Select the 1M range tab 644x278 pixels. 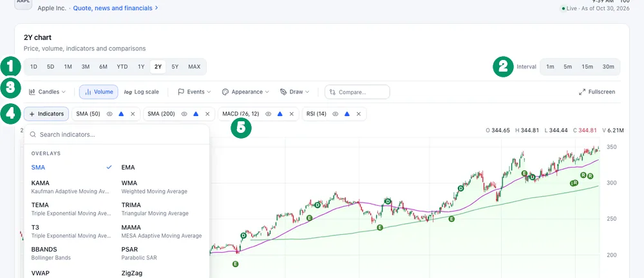coord(68,66)
